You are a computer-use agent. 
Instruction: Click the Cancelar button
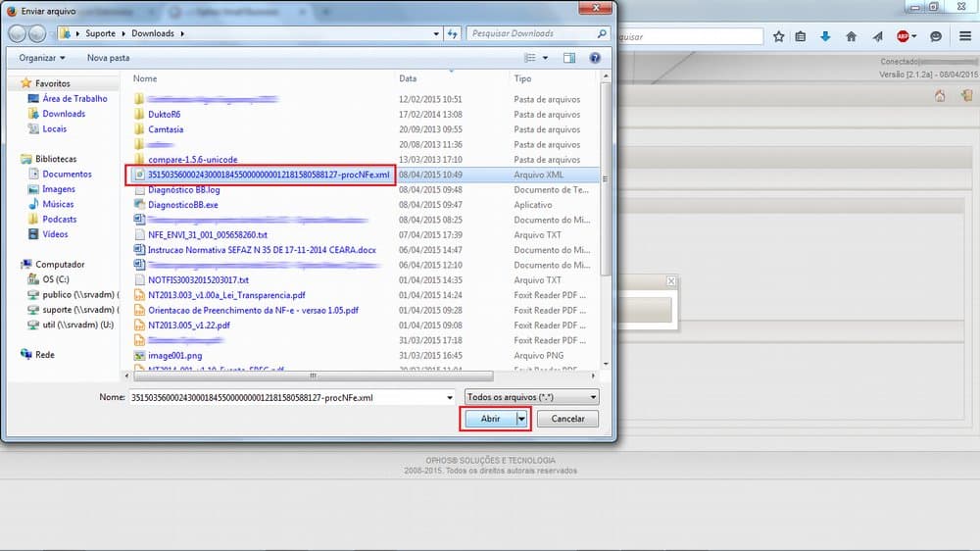click(x=567, y=419)
